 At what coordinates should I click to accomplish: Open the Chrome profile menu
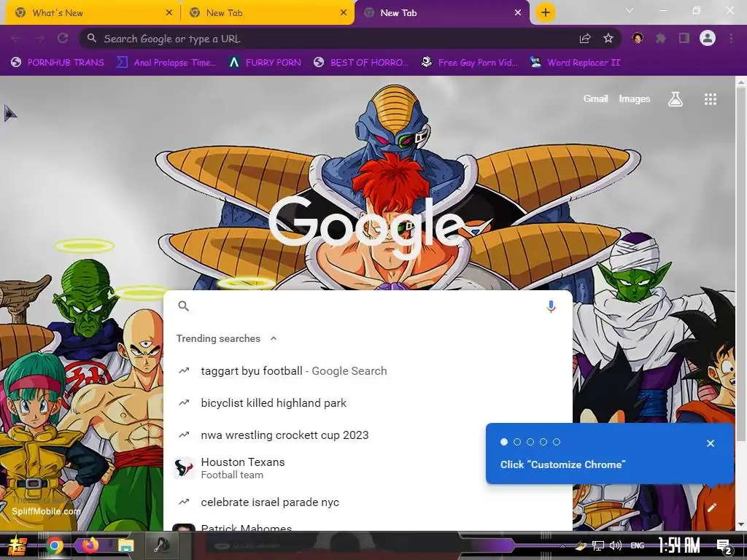[708, 38]
